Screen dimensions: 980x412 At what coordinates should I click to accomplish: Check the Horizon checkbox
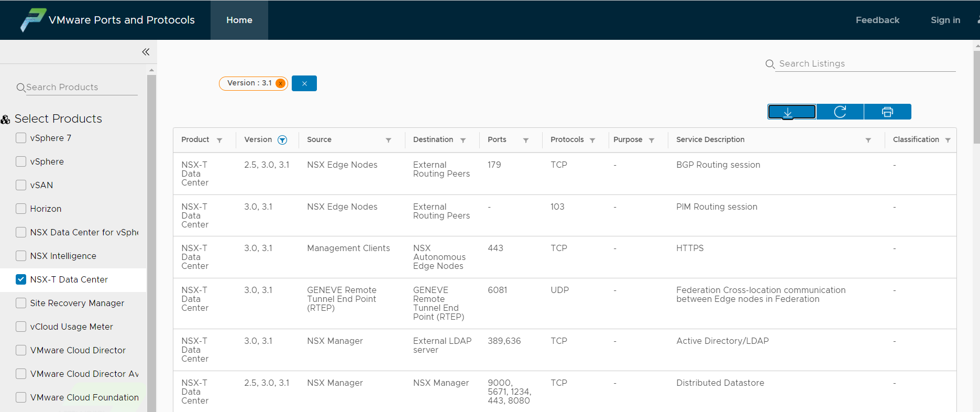click(21, 209)
